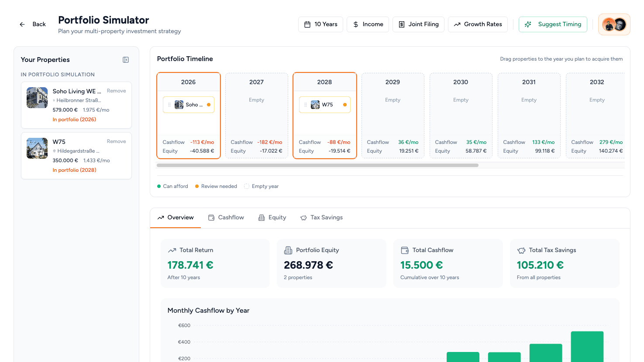The height and width of the screenshot is (362, 644).
Task: Click the document icon beside Joint Filing
Action: coord(402,24)
